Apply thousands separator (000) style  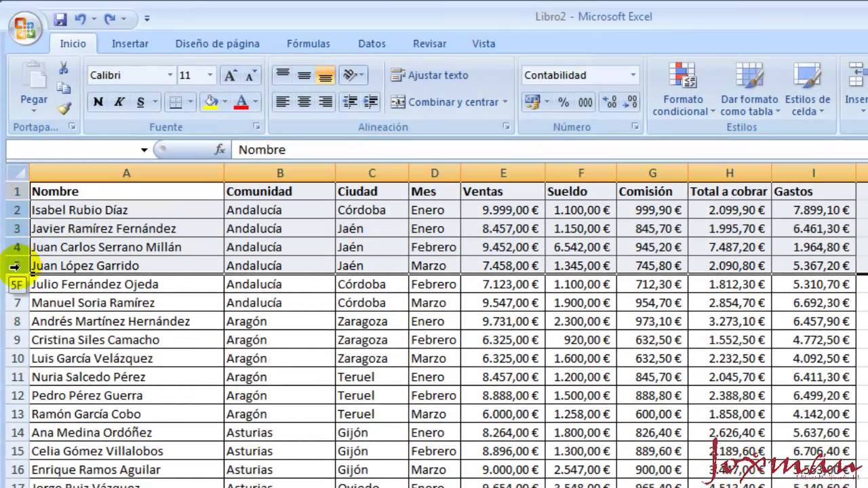point(585,102)
